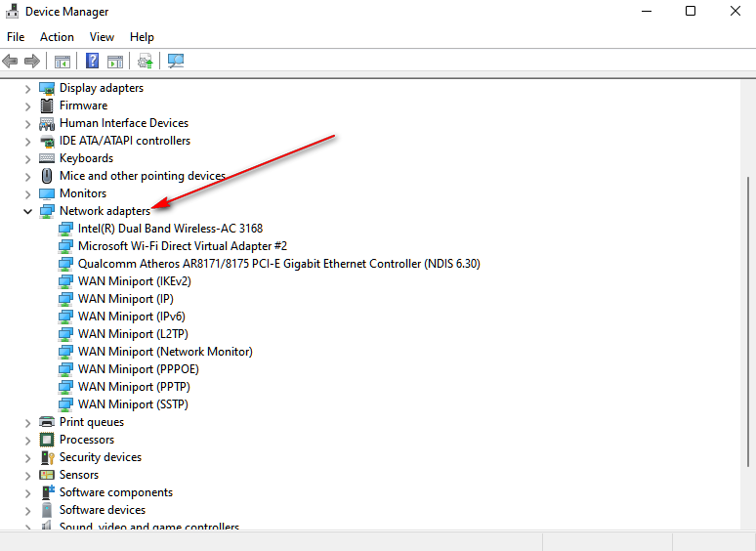Collapse the Network adapters category
The width and height of the screenshot is (756, 551).
pyautogui.click(x=28, y=211)
